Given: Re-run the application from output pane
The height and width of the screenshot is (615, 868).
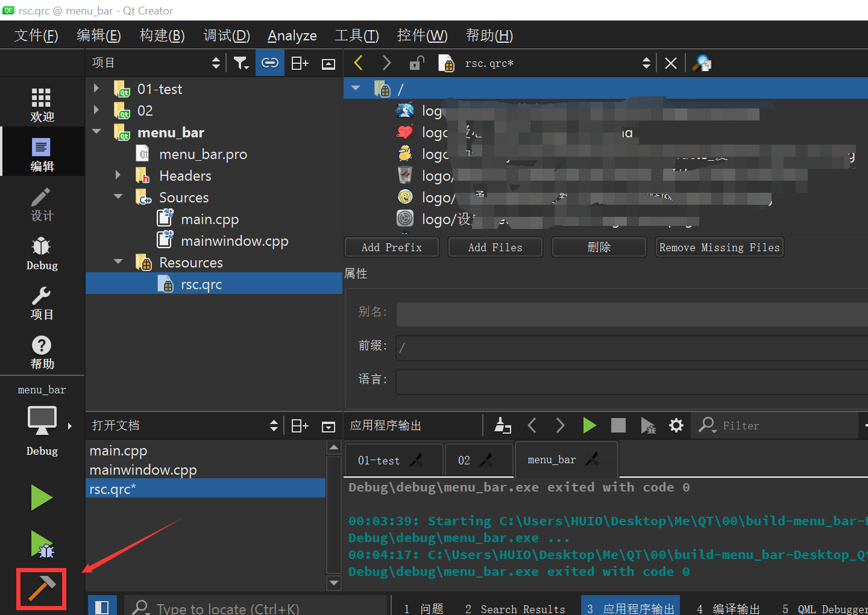Looking at the screenshot, I should pos(590,425).
